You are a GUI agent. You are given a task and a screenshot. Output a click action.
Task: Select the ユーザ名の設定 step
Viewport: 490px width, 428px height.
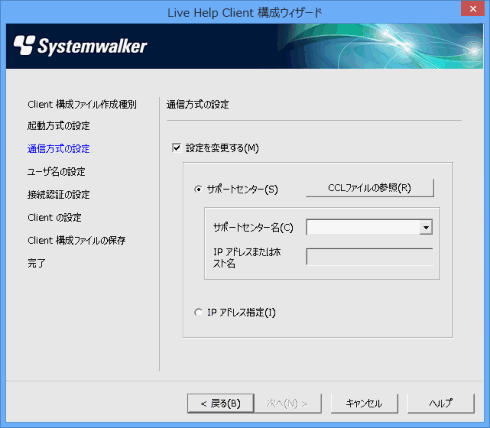(56, 172)
